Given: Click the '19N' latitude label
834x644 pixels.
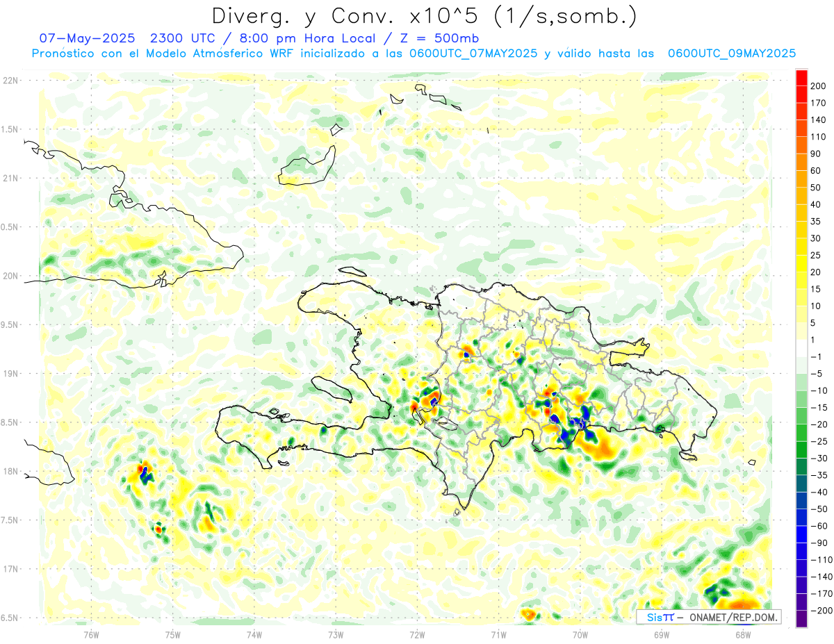Looking at the screenshot, I should click(x=11, y=374).
